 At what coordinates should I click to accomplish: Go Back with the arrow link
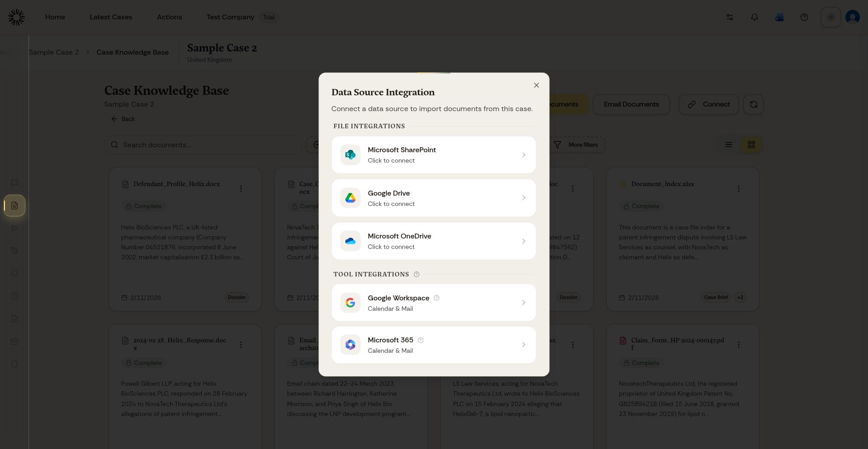point(123,119)
